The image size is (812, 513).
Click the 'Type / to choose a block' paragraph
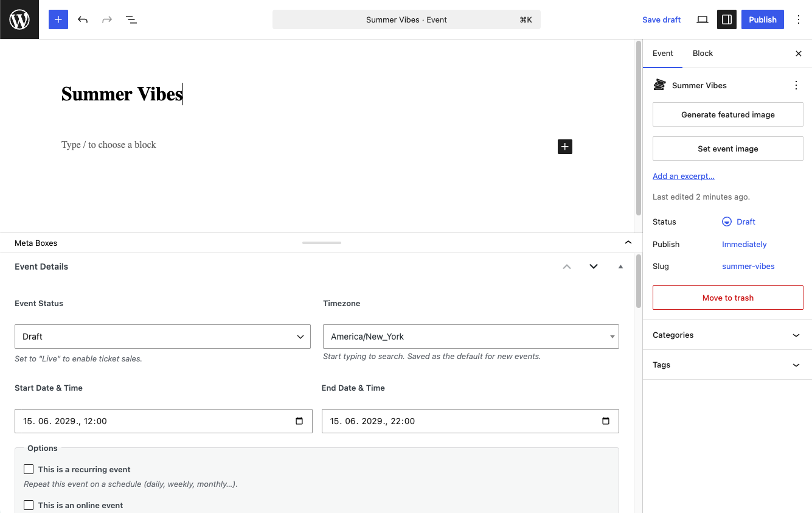point(109,145)
